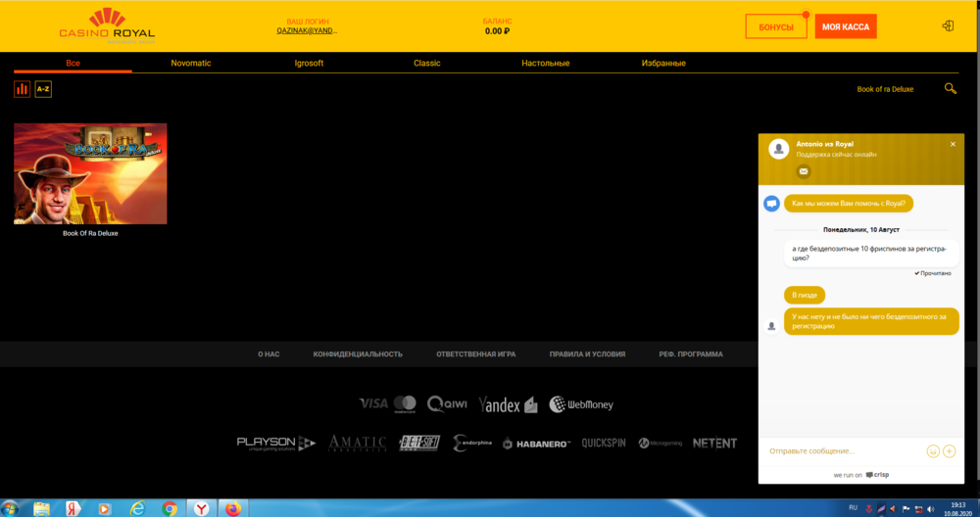Click the Endorphina provider logo
This screenshot has height=517, width=980.
coord(472,443)
